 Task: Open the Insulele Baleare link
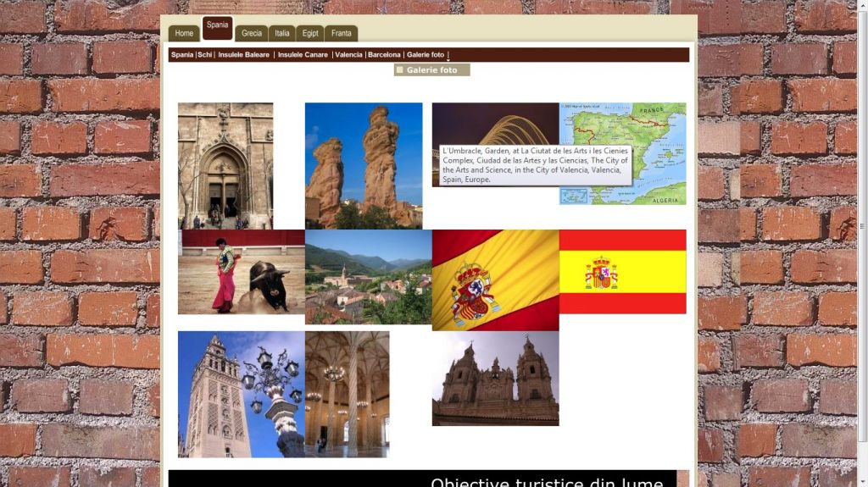coord(244,55)
